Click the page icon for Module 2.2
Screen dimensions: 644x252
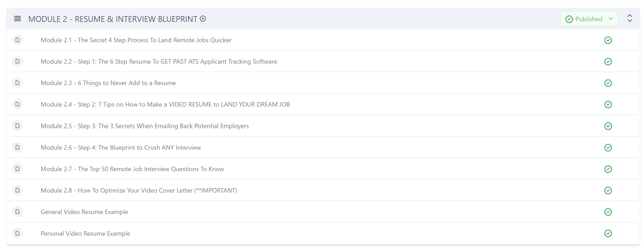pyautogui.click(x=17, y=61)
